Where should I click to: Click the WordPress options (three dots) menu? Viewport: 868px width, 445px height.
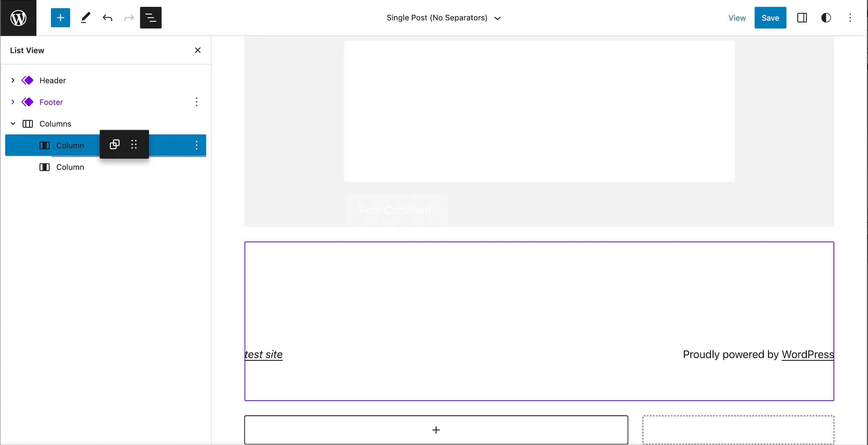coord(850,18)
